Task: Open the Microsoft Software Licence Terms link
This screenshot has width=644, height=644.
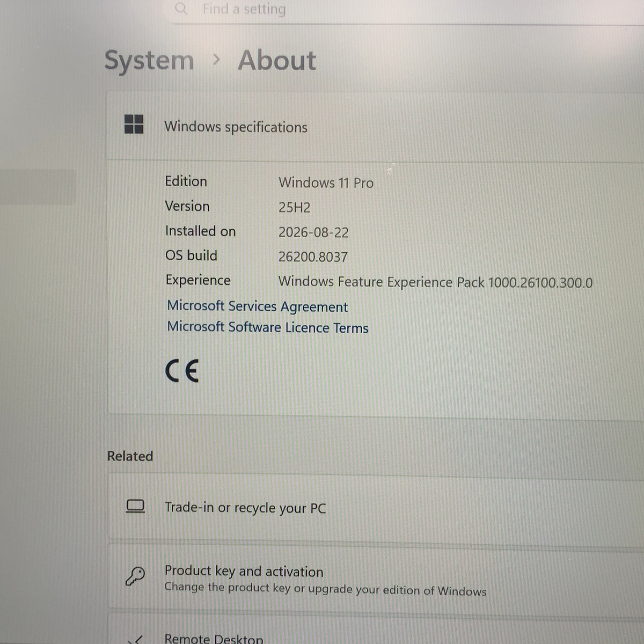Action: 268,327
